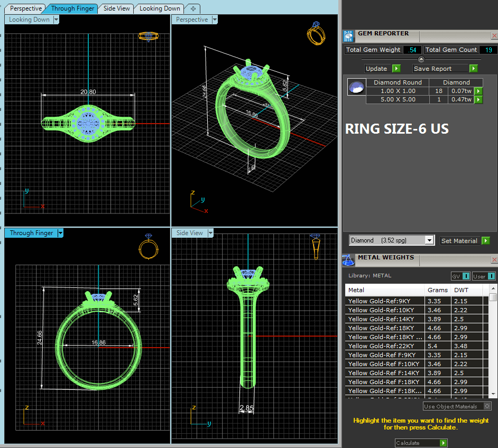Toggle the User library switch
This screenshot has height=448, width=498.
[484, 276]
